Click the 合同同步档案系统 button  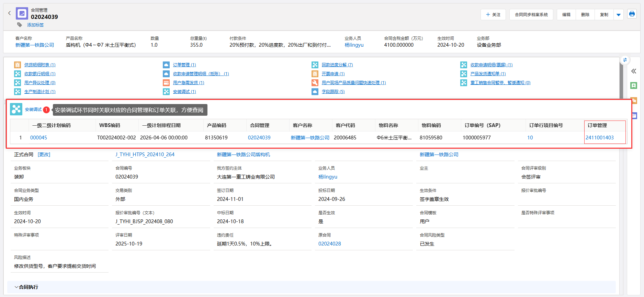[x=531, y=15]
